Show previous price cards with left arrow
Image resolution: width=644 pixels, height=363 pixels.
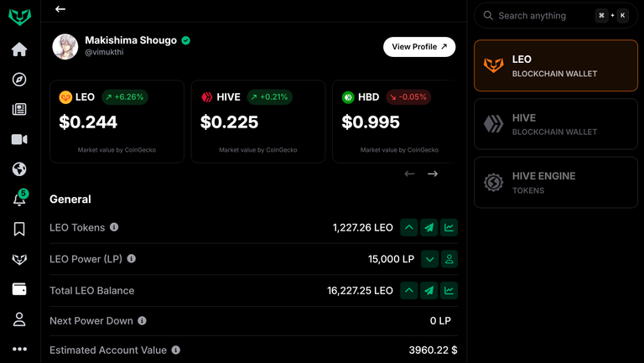point(409,174)
